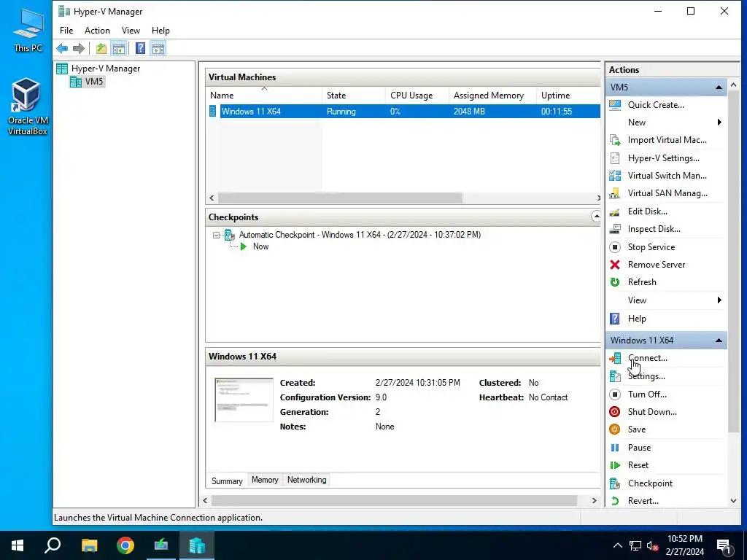The height and width of the screenshot is (560, 747).
Task: Click the Oracle VM VirtualBox desktop shortcut
Action: coord(27,106)
